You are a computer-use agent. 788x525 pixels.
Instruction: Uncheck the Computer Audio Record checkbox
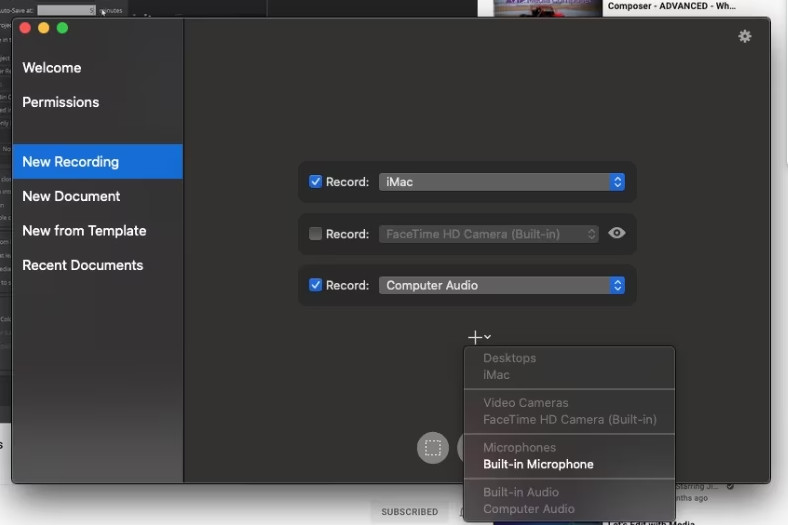(315, 285)
